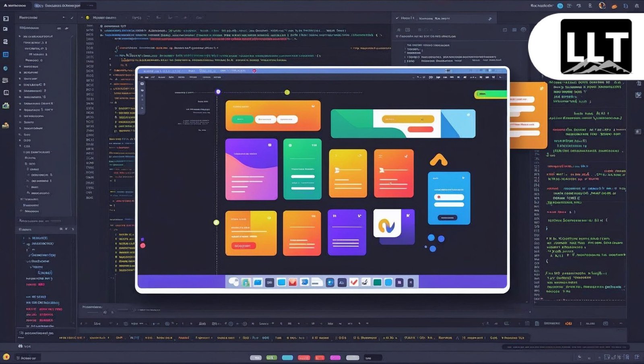644x364 pixels.
Task: Click the orange up chevron above the blue card
Action: (x=439, y=160)
